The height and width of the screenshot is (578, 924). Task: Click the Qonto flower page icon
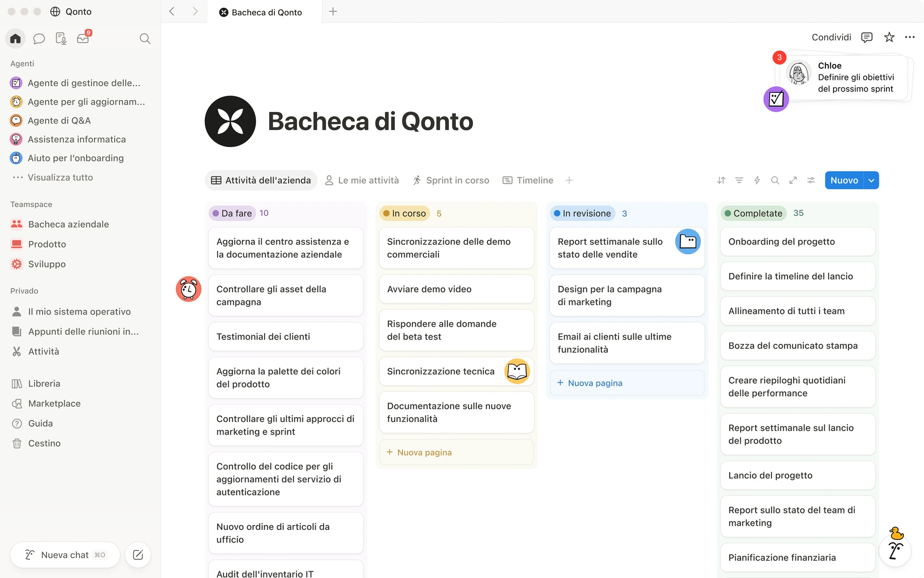(230, 121)
